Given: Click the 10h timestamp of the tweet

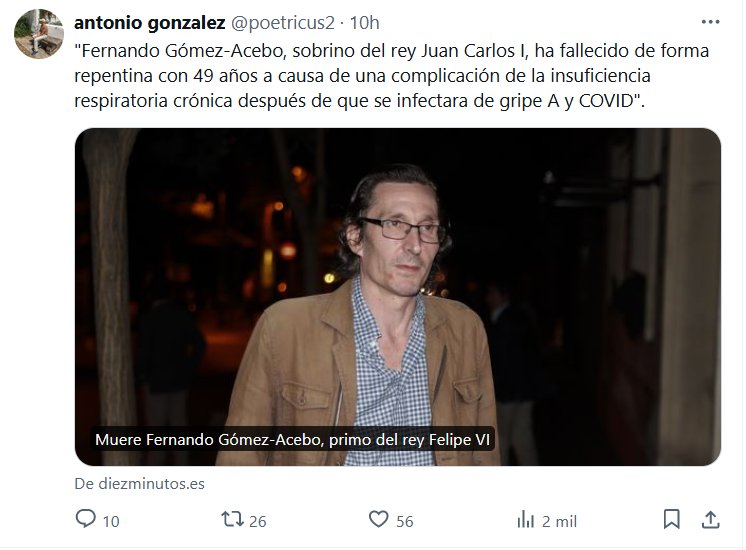Looking at the screenshot, I should coord(364,22).
